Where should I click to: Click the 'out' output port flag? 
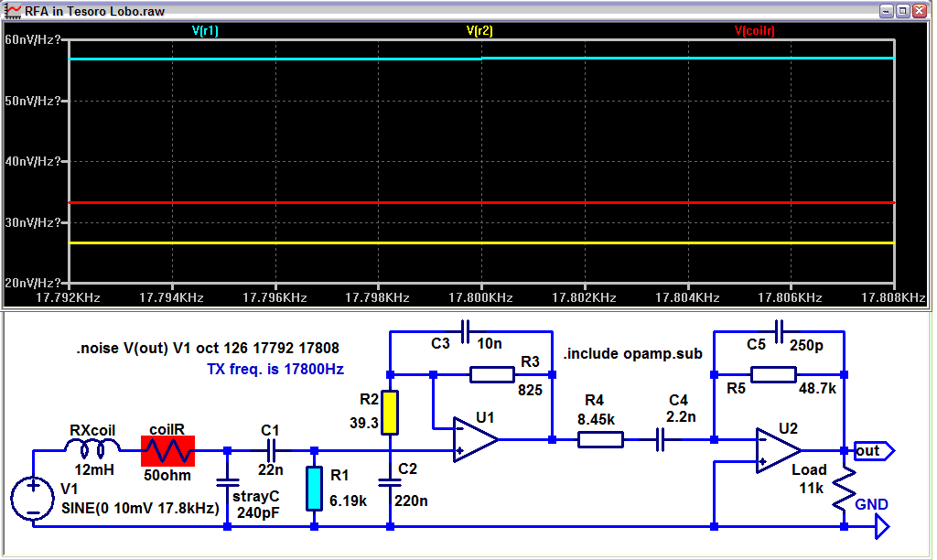873,450
